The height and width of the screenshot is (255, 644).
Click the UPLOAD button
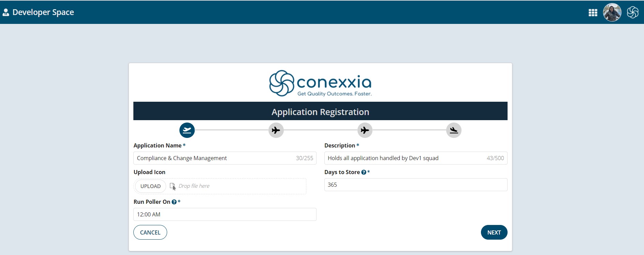150,186
